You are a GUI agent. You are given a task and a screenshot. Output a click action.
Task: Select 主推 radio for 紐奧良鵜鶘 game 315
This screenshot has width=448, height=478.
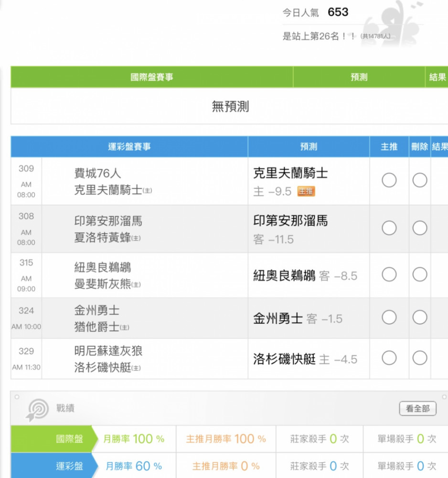pos(389,274)
